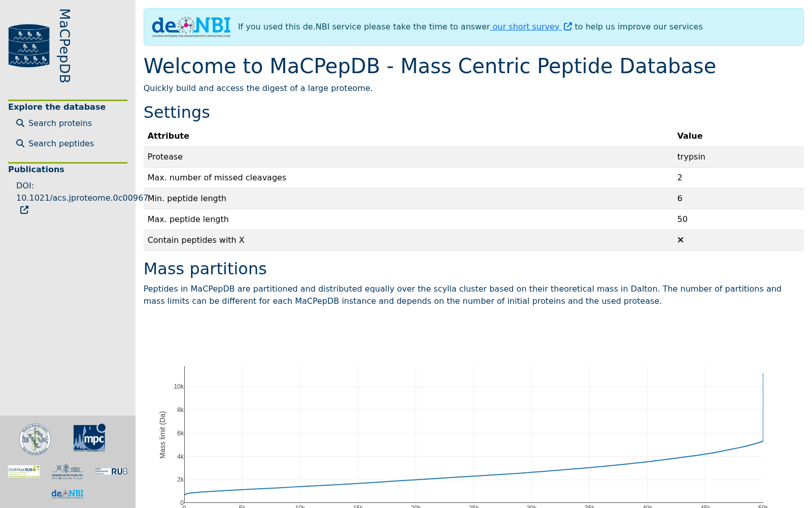The image size is (812, 508).
Task: Click the blue mass limit curve
Action: pos(473,476)
